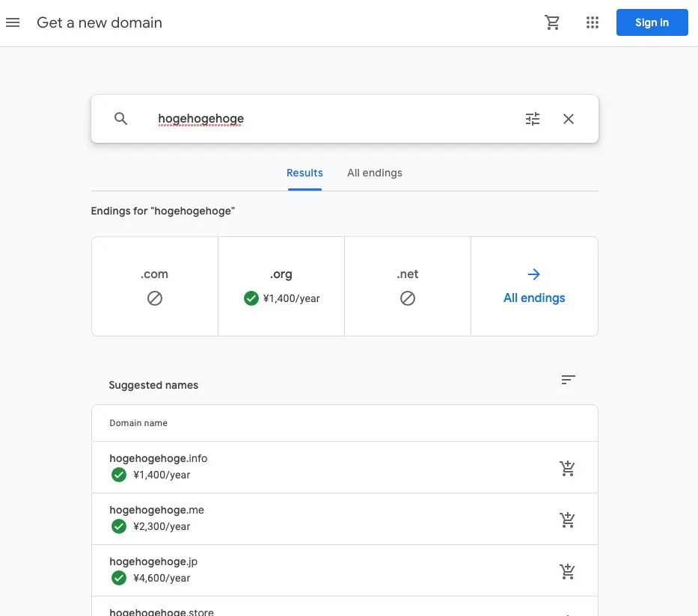This screenshot has height=616, width=698.
Task: Open the Google apps launcher grid
Action: [x=593, y=22]
